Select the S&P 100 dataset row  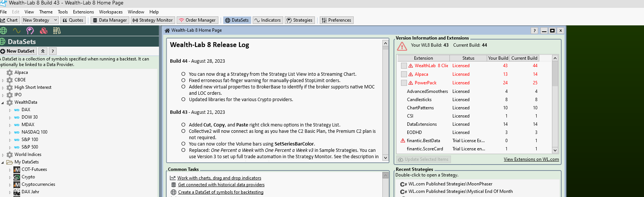tap(30, 140)
